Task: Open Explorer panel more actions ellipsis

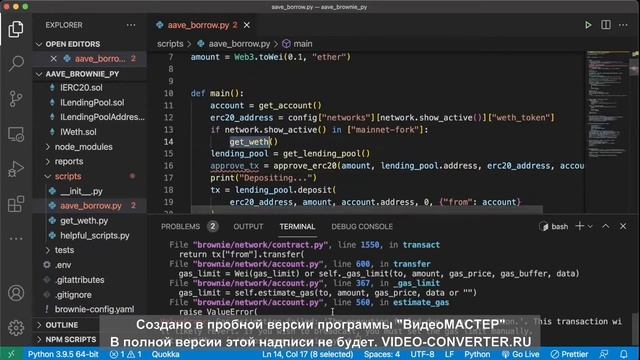Action: 131,25
